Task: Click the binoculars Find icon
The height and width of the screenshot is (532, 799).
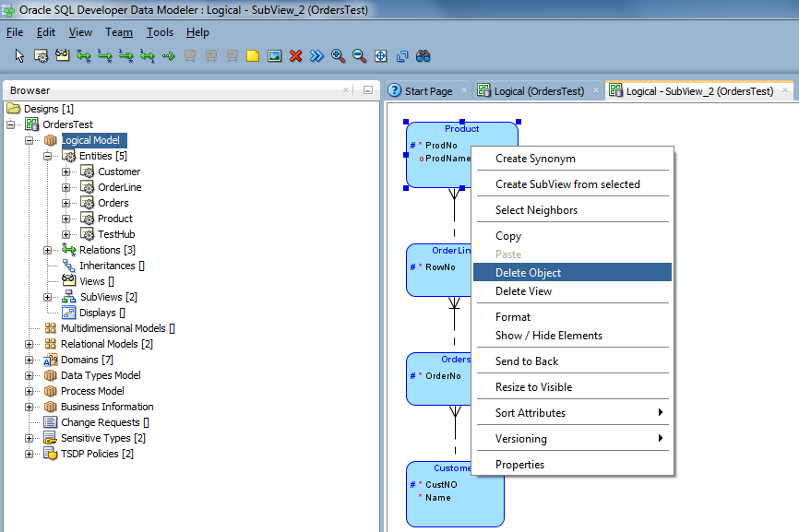Action: point(423,56)
